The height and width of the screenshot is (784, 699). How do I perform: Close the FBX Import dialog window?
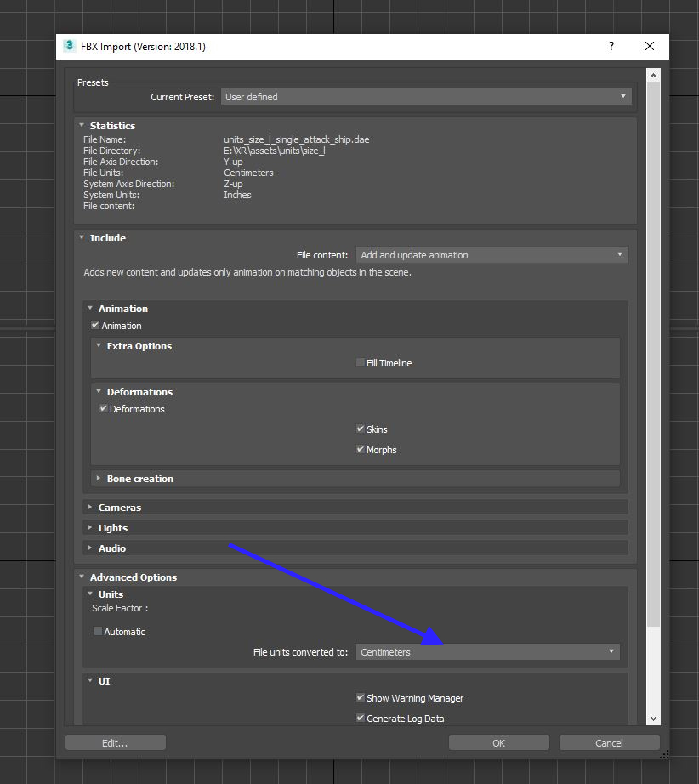[x=650, y=46]
